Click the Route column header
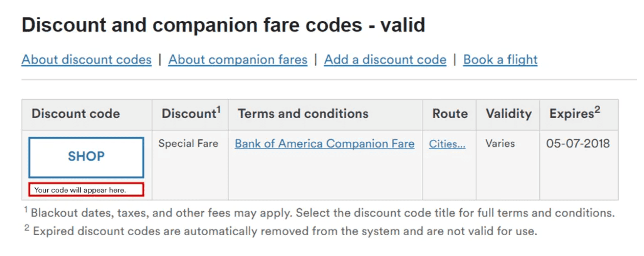 click(x=449, y=114)
